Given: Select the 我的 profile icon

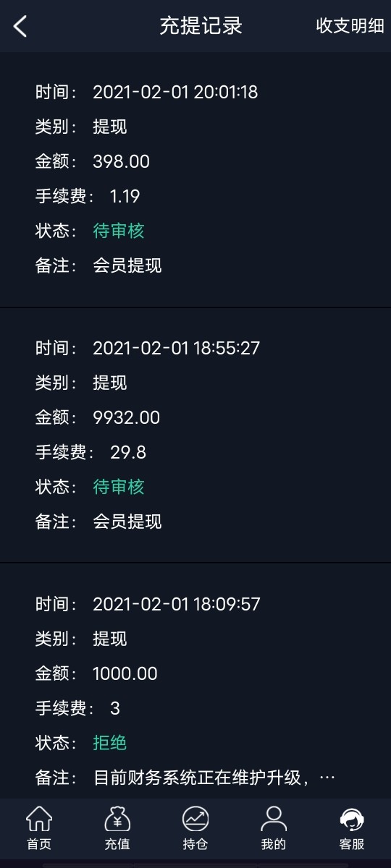Looking at the screenshot, I should pos(274,820).
